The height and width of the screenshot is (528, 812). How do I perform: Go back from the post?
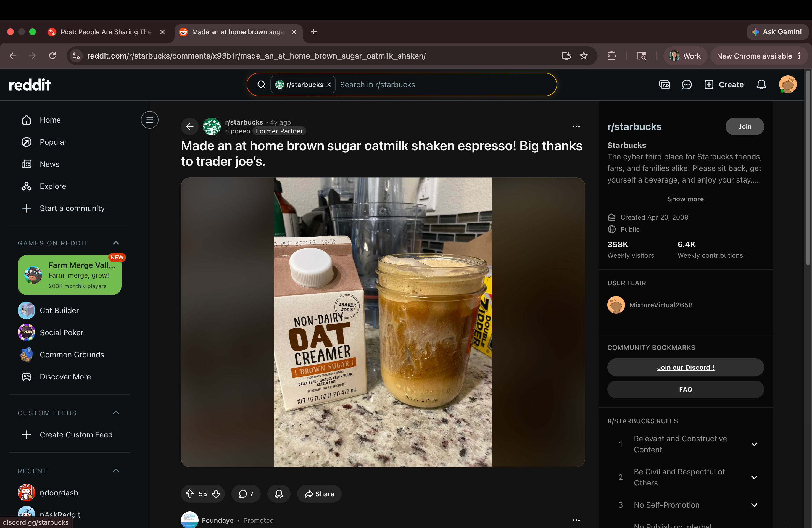click(190, 126)
